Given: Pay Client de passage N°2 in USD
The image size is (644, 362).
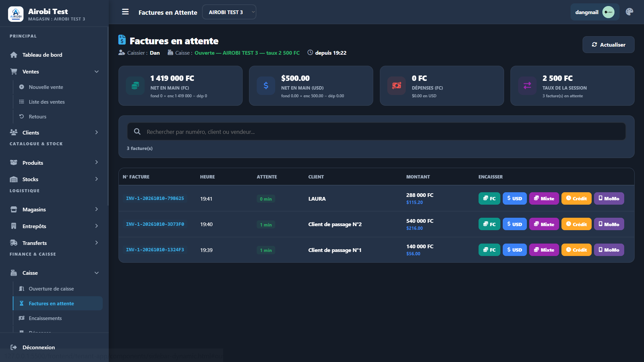Looking at the screenshot, I should [x=514, y=224].
